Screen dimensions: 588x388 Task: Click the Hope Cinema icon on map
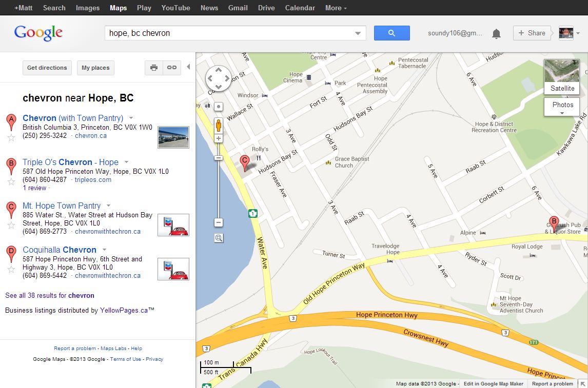point(309,77)
